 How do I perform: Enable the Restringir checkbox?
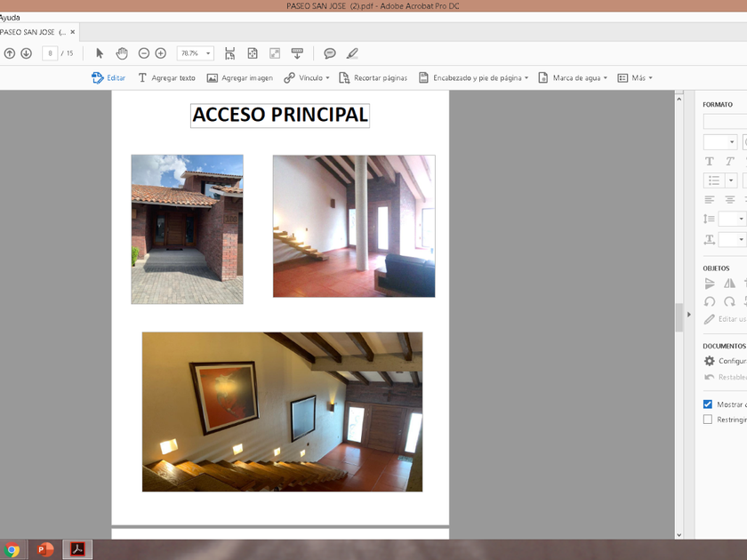coord(709,420)
